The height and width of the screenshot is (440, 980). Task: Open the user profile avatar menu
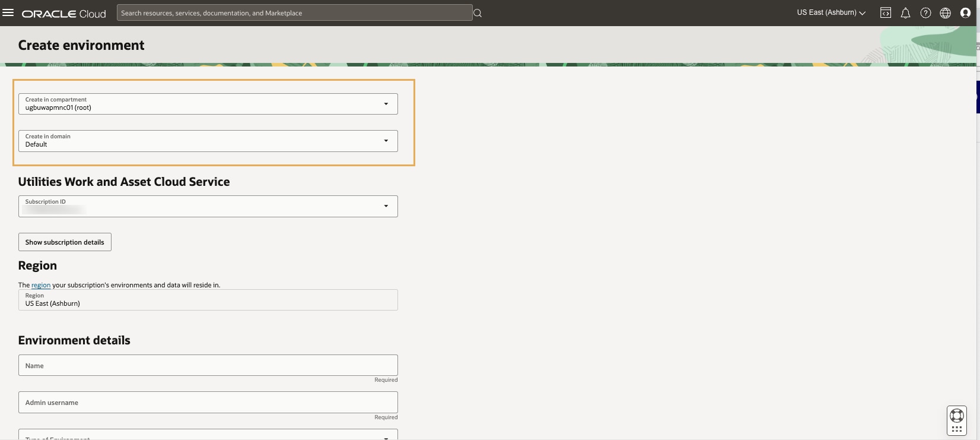point(965,12)
